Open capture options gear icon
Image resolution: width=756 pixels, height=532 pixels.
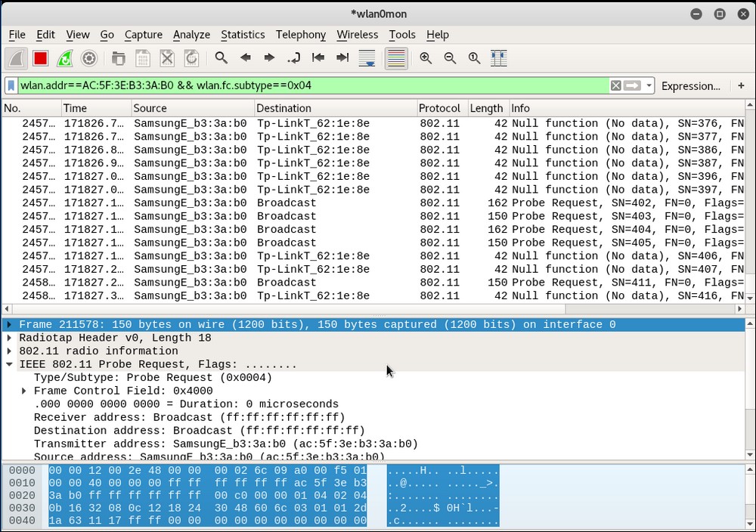[88, 58]
